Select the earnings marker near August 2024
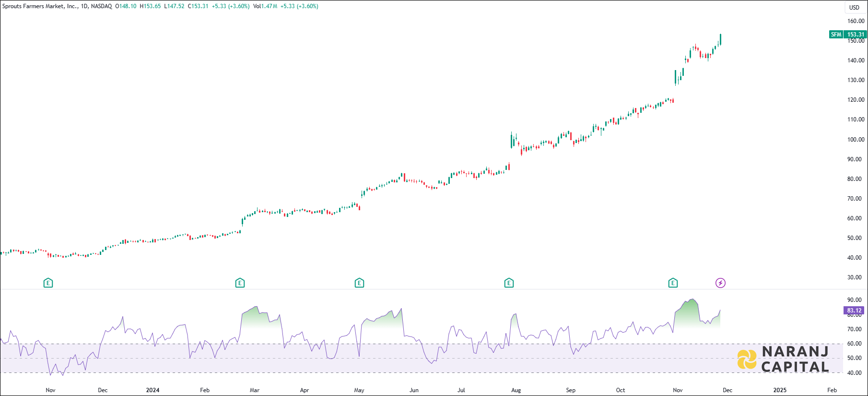 (509, 283)
